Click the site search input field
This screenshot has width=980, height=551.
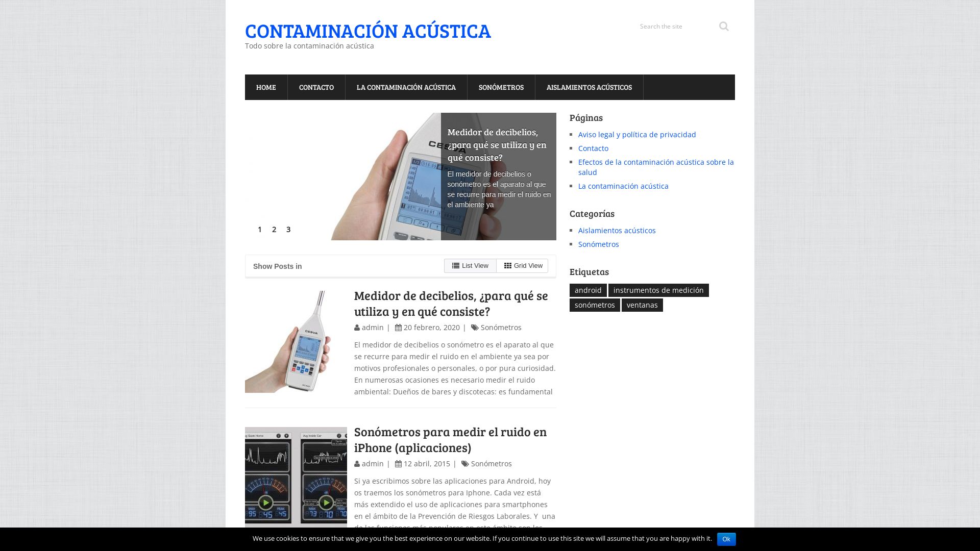(x=674, y=26)
